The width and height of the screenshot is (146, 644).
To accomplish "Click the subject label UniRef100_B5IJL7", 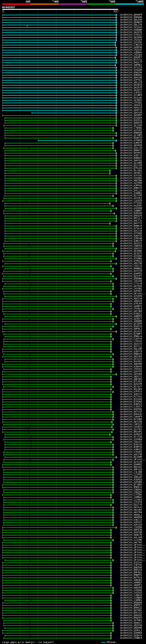I will pos(131,218).
